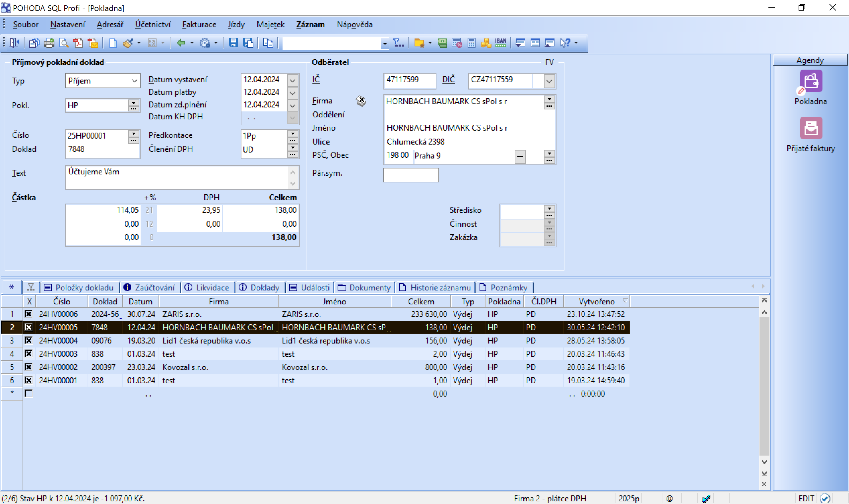The height and width of the screenshot is (504, 849).
Task: Toggle the X checkbox for row 24HV00005
Action: point(29,327)
